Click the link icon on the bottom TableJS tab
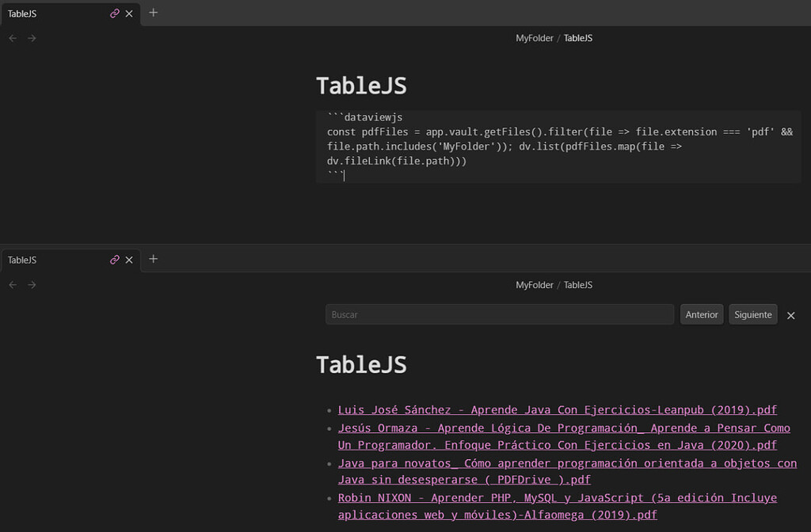Screen dimensions: 811x532 click(115, 260)
